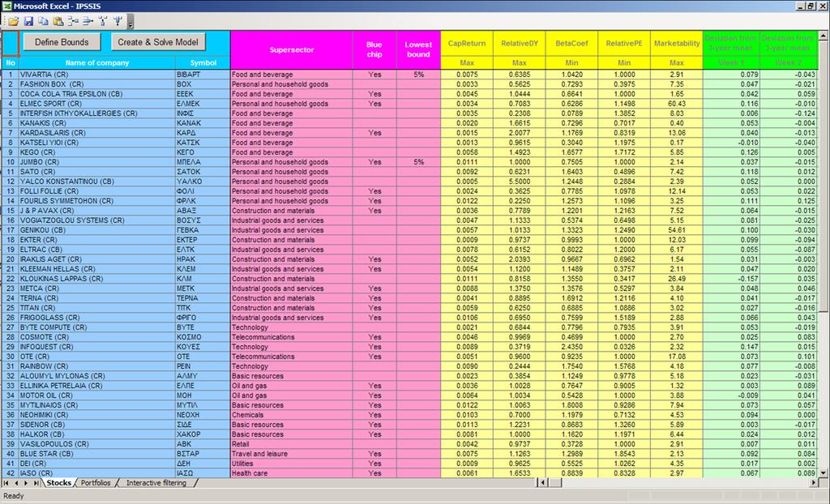Click the vertical scrollbar up arrow
Viewport: 830px width, 504px height.
[824, 36]
